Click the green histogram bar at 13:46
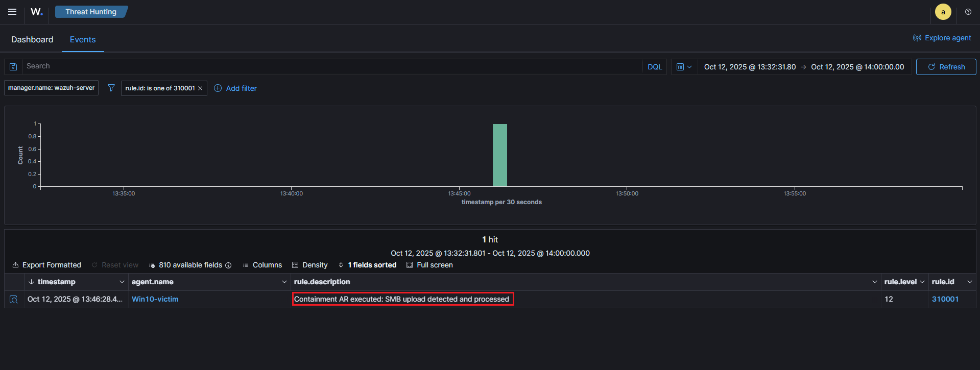 tap(499, 155)
